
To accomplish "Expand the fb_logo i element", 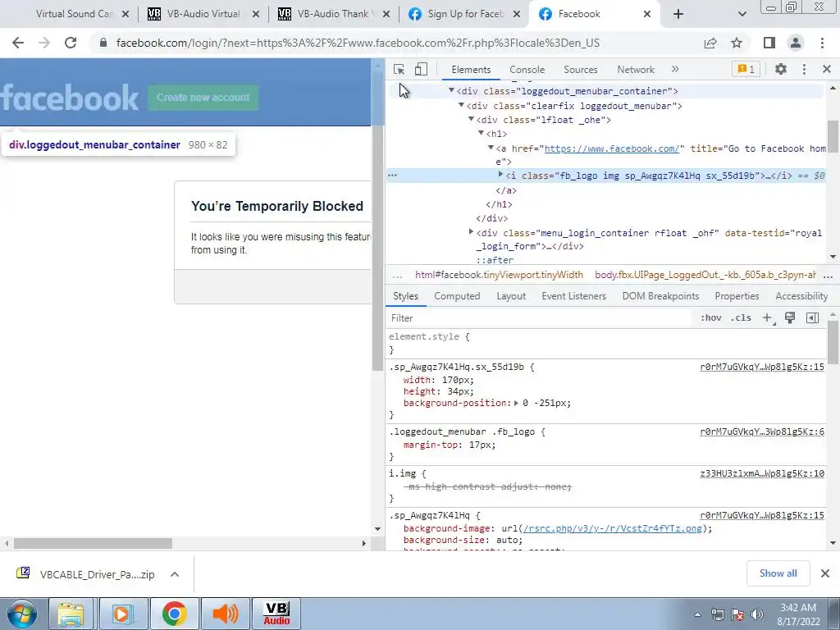I will click(501, 175).
